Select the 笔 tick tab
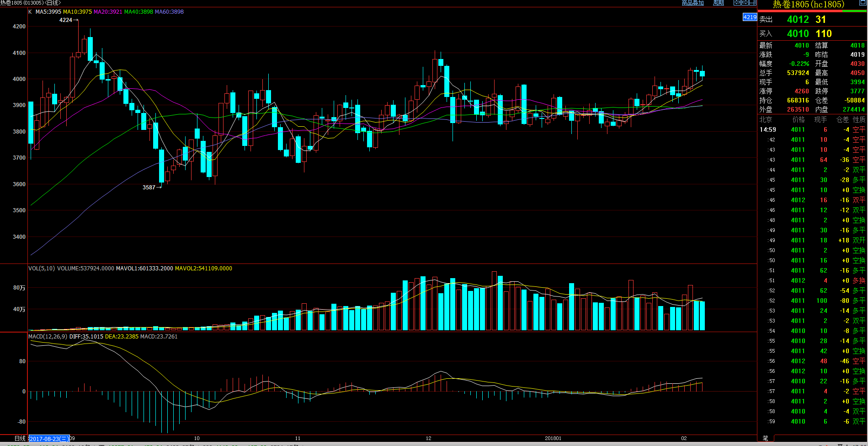 [x=765, y=438]
